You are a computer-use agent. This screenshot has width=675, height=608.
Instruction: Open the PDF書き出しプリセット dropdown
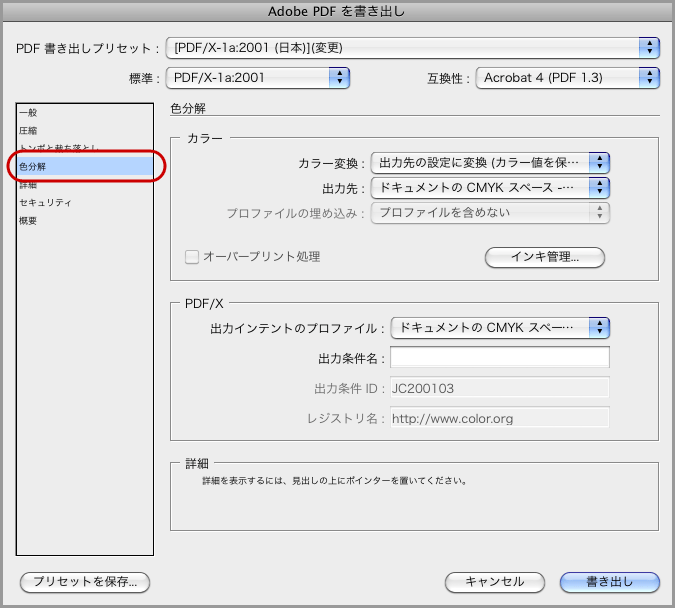point(412,48)
